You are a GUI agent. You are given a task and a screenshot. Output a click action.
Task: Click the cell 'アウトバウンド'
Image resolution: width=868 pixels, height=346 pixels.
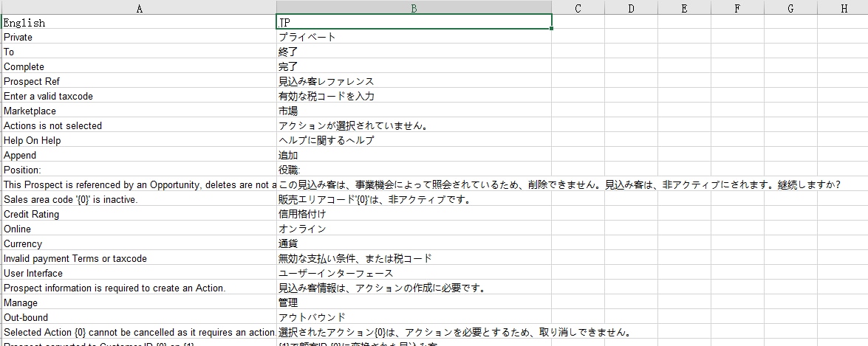point(414,317)
